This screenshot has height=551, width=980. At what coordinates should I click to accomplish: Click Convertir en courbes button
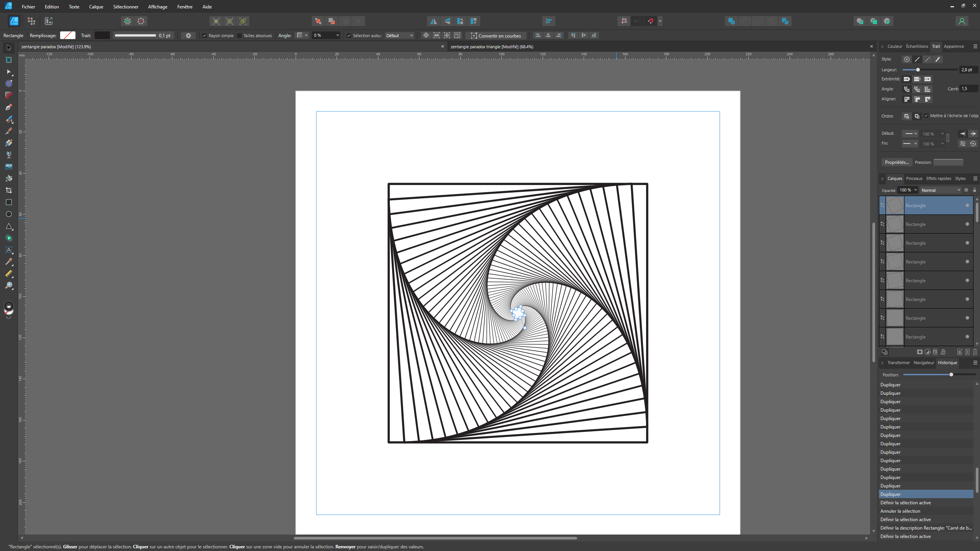click(x=496, y=36)
